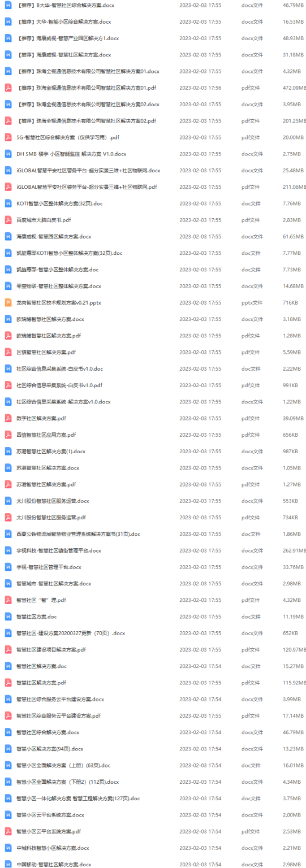Select the PDF icon for 四信智慧社区应用方案.pdf
The image size is (306, 868).
[x=8, y=435]
